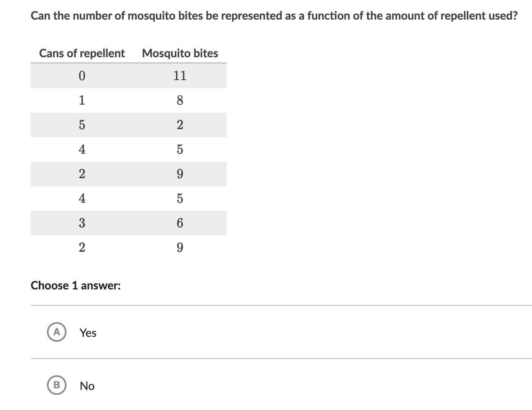Screen dimensions: 532x410
Task: Click the 5 in Cans of repellent column
Action: [x=82, y=125]
